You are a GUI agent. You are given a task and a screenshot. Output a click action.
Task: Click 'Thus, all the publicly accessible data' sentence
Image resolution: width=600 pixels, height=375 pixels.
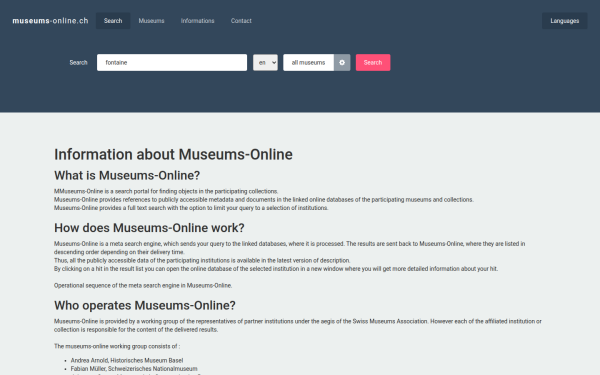202,261
